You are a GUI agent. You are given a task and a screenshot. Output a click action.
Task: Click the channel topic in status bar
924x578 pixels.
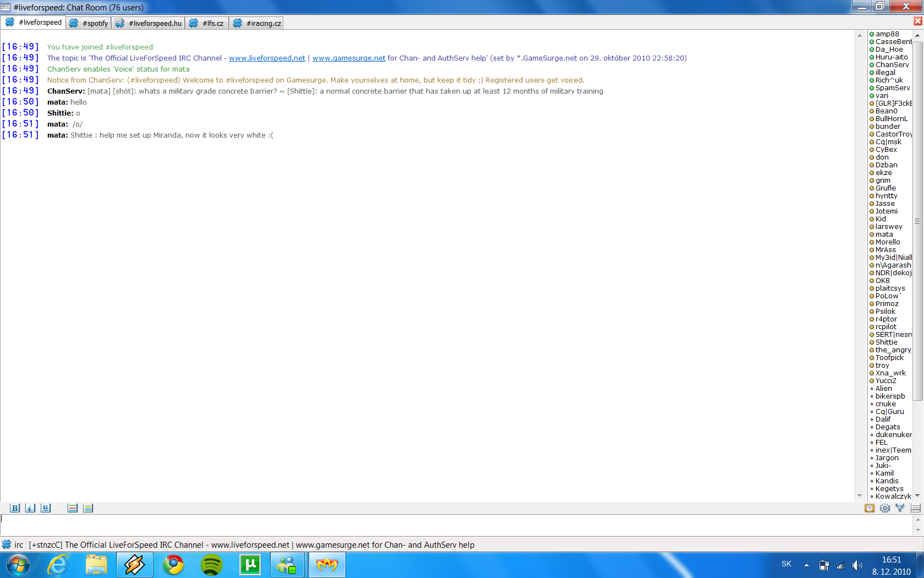coord(251,545)
